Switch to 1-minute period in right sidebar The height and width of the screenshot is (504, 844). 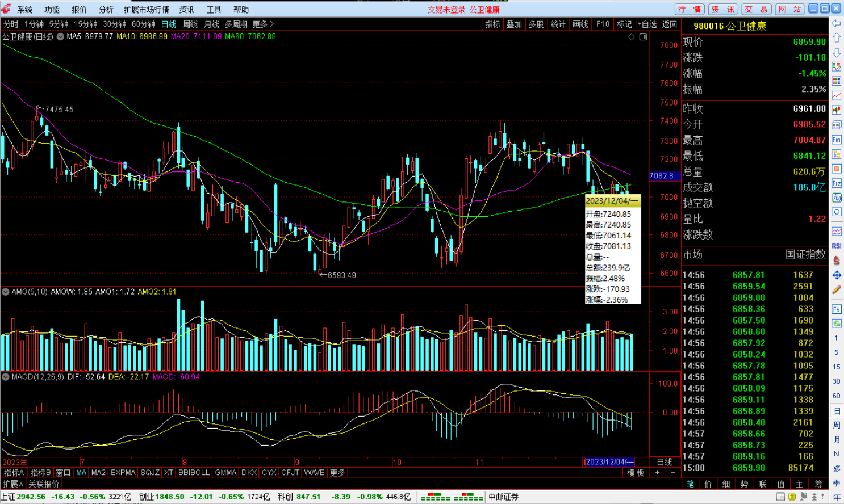836,338
